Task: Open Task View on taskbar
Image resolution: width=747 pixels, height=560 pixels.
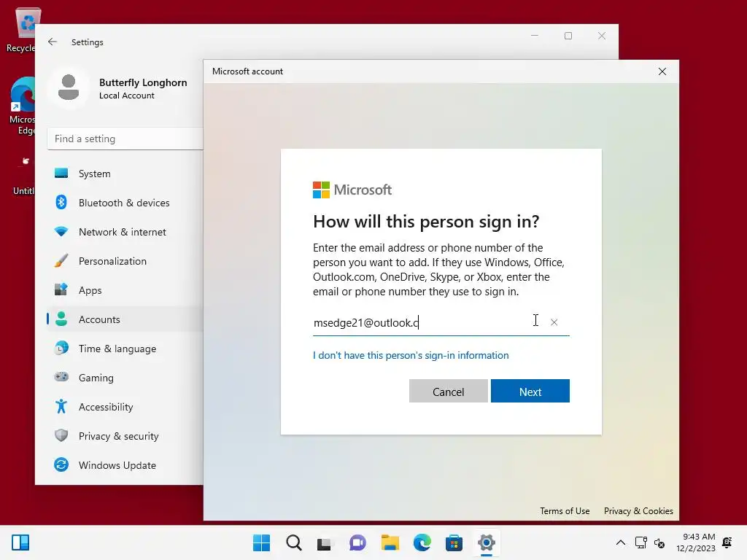Action: coord(325,542)
